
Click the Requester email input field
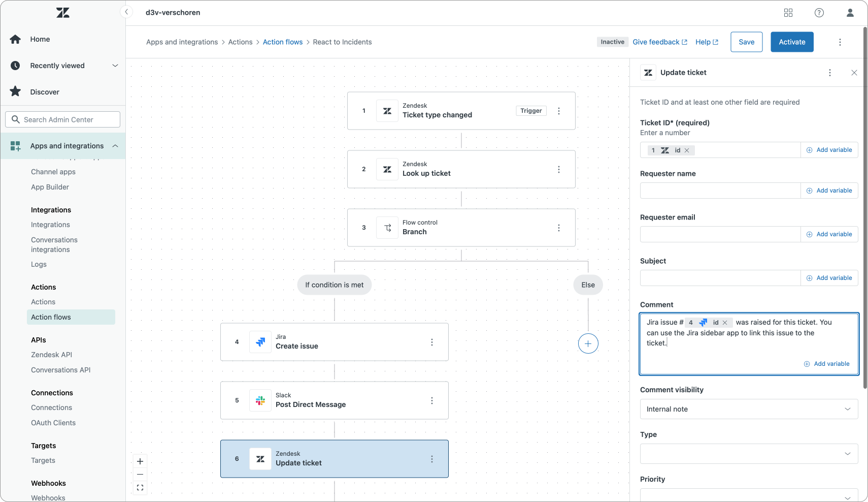tap(720, 234)
